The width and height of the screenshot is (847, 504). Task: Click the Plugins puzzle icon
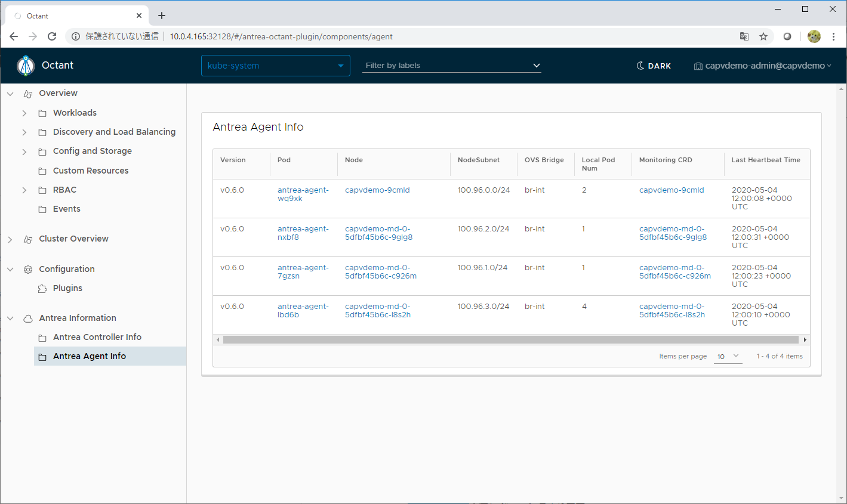tap(42, 289)
